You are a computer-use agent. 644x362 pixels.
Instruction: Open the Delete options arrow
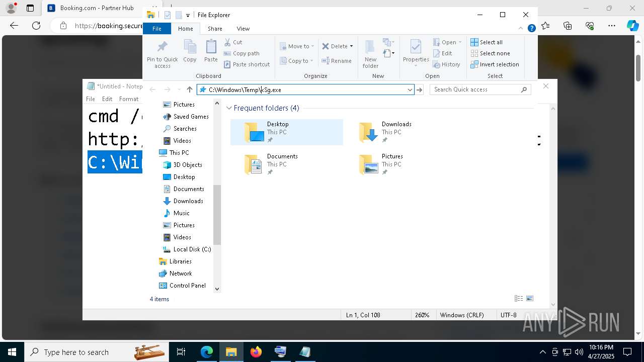tap(351, 46)
